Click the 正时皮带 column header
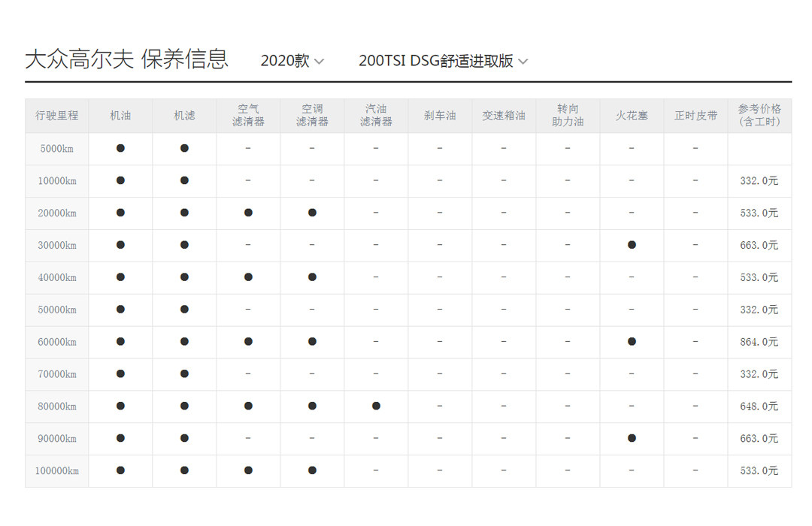This screenshot has width=812, height=526. point(695,116)
